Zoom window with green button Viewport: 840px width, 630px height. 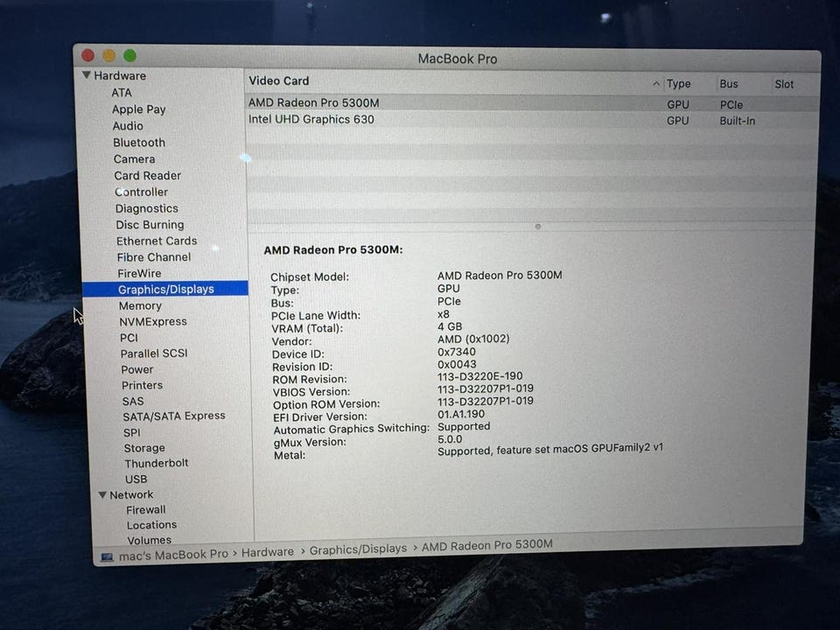pos(130,55)
